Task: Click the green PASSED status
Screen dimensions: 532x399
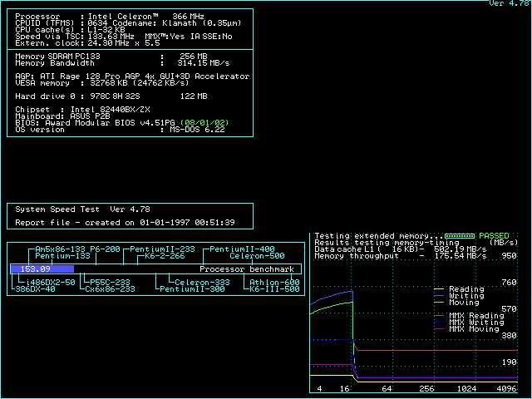Action: click(x=494, y=236)
